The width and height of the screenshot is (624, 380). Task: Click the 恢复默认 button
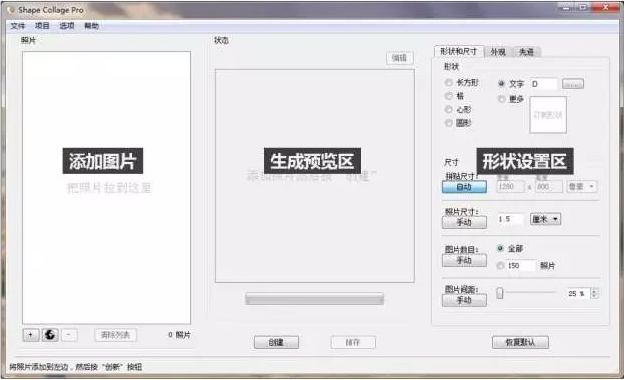520,342
